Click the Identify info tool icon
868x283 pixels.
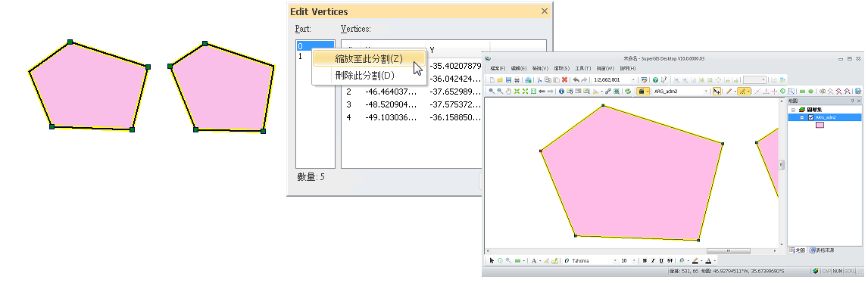561,92
